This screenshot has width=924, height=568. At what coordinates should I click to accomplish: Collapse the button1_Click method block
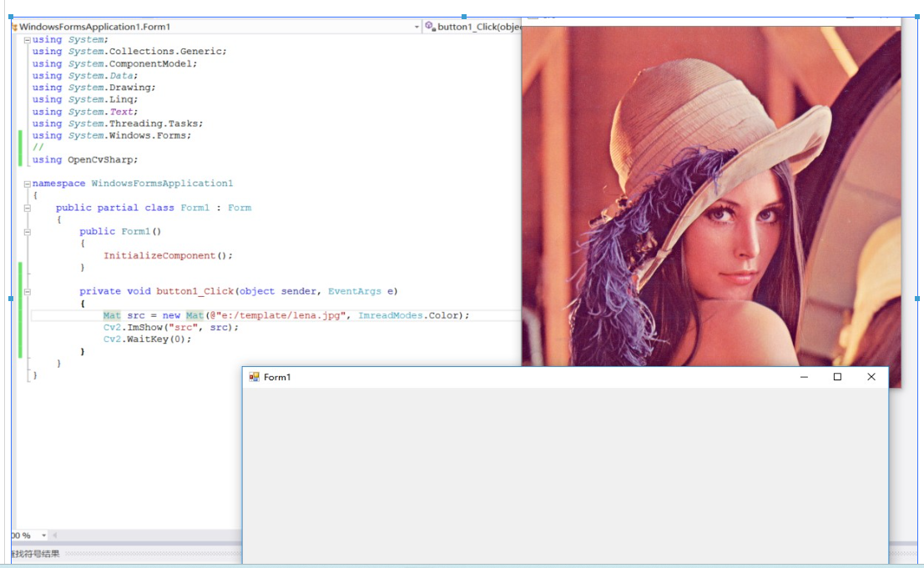tap(27, 292)
